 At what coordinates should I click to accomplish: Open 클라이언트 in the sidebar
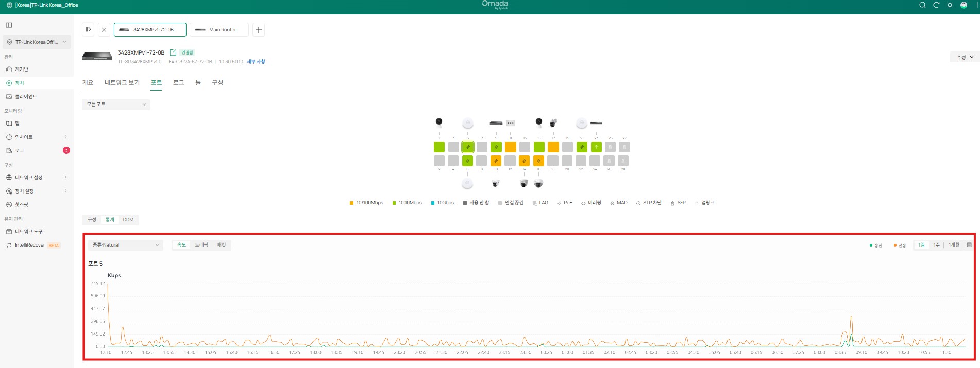(26, 97)
